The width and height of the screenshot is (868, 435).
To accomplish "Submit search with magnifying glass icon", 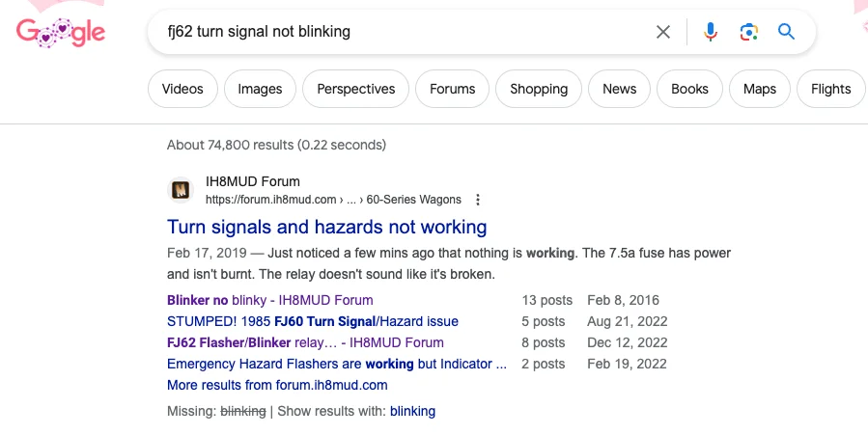I will (787, 32).
